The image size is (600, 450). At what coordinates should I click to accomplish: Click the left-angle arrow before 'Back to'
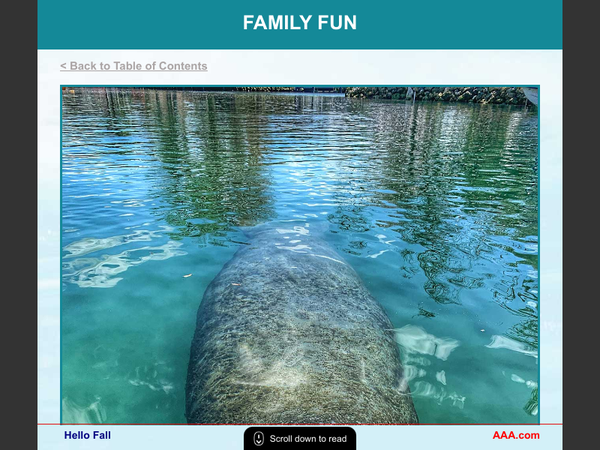63,66
